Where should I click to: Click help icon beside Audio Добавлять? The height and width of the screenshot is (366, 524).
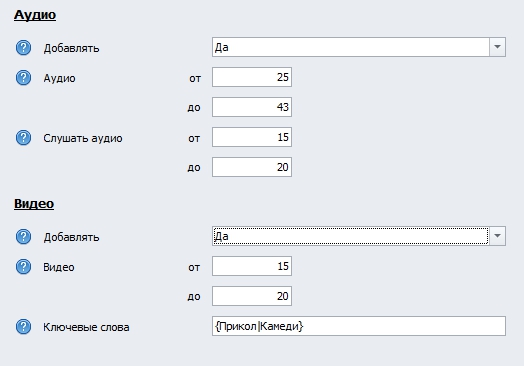(x=23, y=48)
